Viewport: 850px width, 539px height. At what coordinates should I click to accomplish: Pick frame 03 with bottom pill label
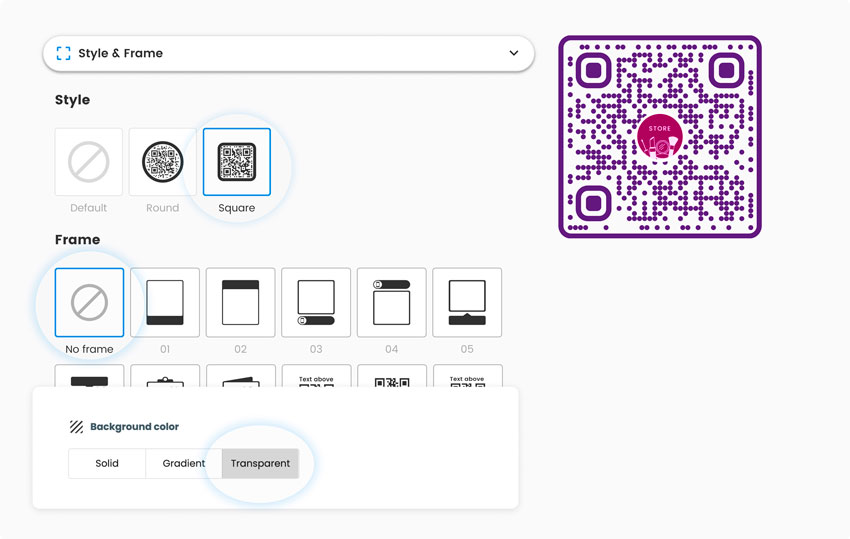pyautogui.click(x=316, y=302)
